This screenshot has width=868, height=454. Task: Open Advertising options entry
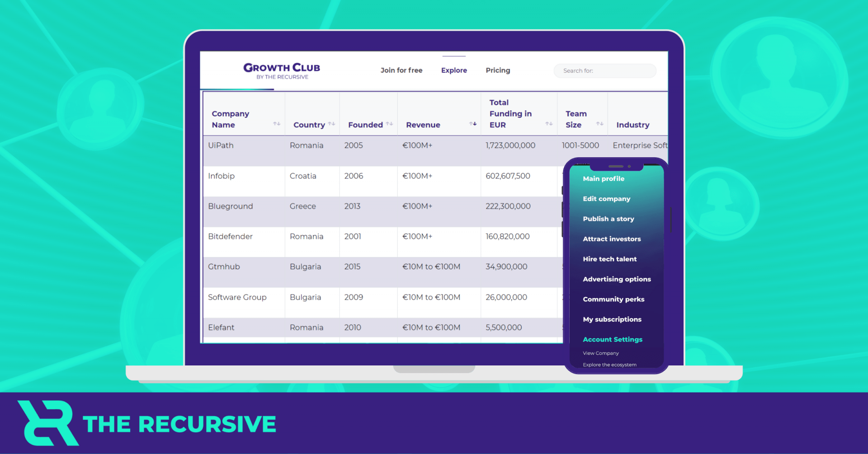617,279
